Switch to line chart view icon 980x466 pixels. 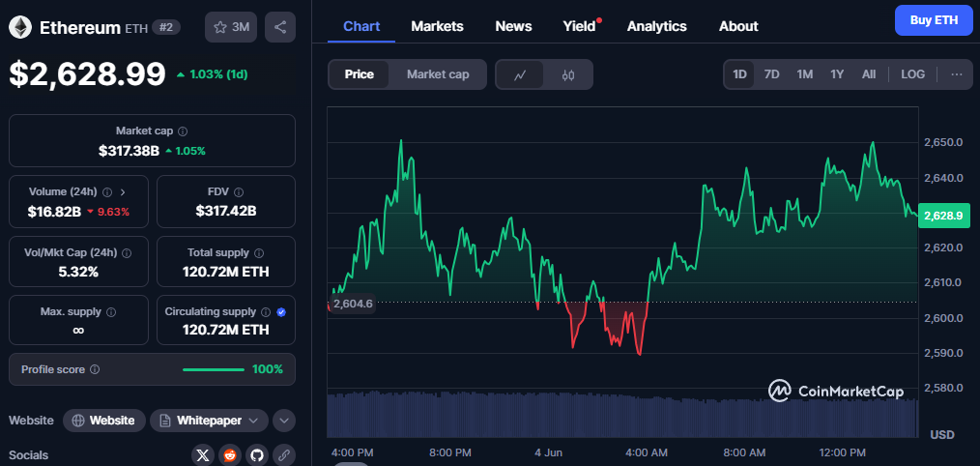tap(520, 75)
